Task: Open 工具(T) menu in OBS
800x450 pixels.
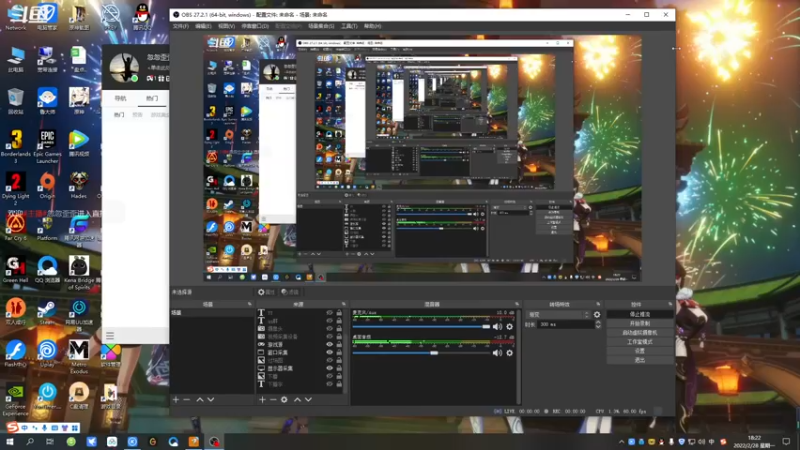Action: [349, 26]
